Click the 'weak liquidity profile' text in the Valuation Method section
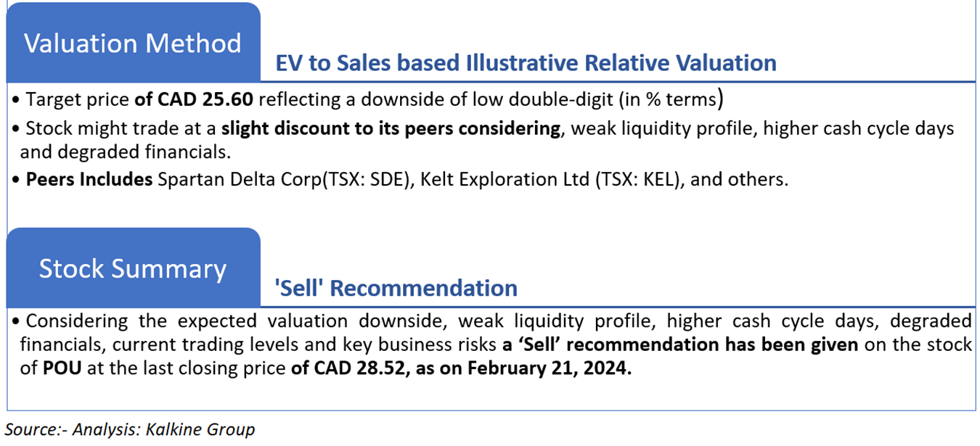This screenshot has width=980, height=446. [658, 130]
